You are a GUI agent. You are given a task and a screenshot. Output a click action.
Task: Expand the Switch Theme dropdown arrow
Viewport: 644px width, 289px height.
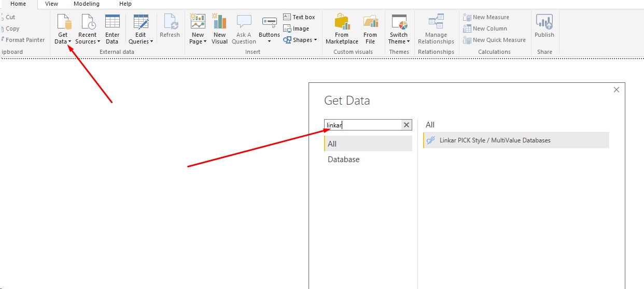(408, 42)
